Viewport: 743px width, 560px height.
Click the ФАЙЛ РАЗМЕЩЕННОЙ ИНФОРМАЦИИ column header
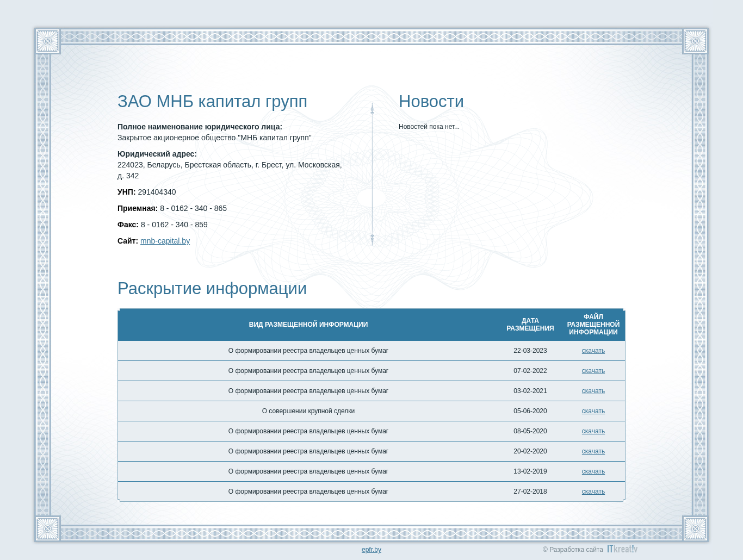(x=593, y=325)
